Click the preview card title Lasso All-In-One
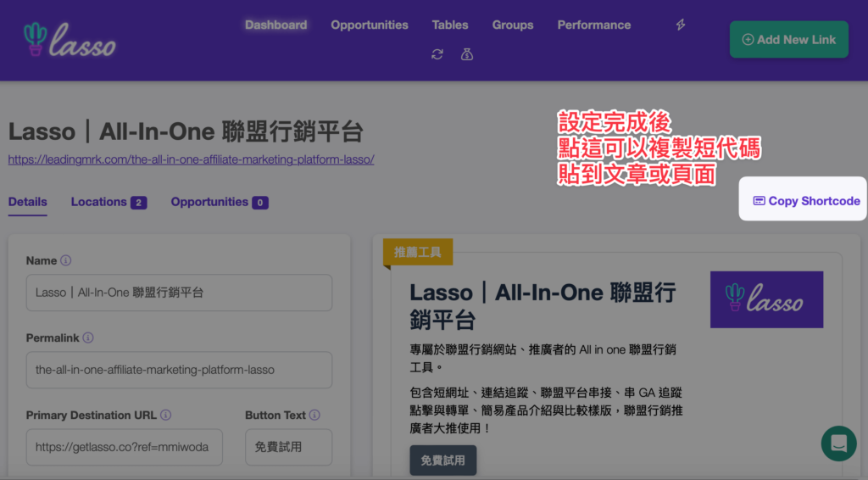Image resolution: width=868 pixels, height=480 pixels. click(542, 305)
